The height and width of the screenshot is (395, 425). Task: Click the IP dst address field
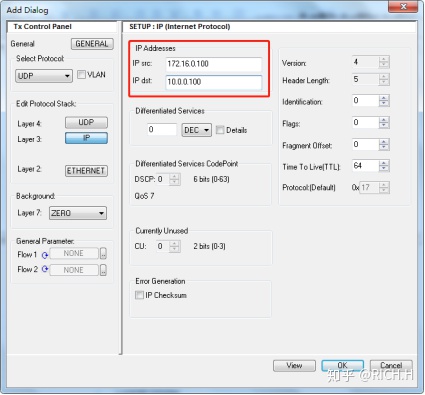tap(214, 82)
